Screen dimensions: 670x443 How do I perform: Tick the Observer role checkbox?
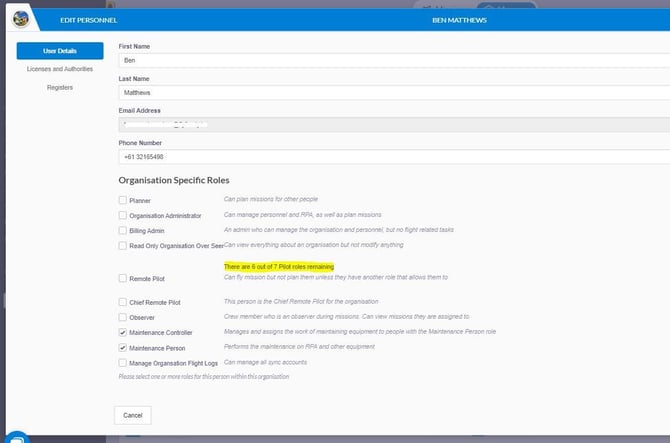122,316
